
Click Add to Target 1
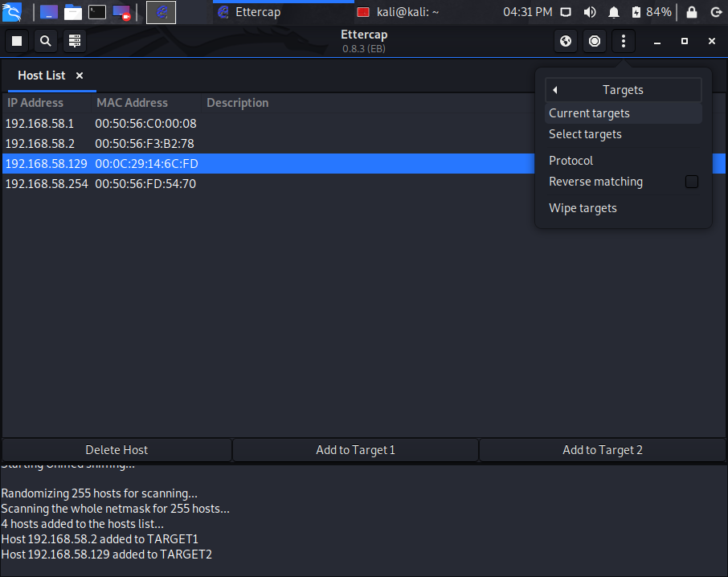point(355,450)
